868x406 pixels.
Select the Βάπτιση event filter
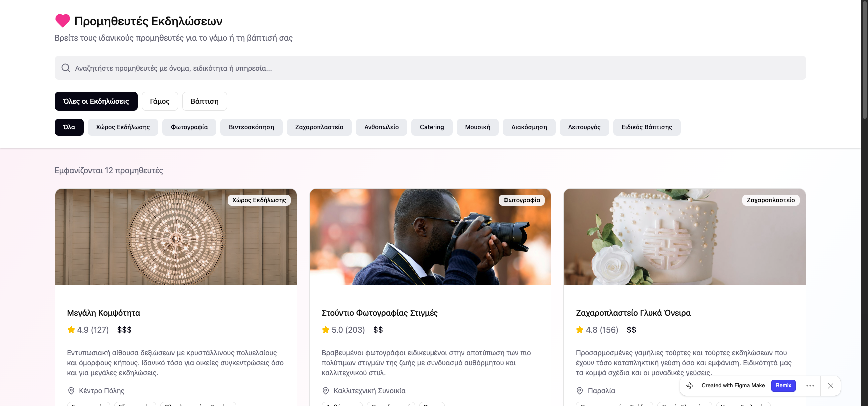tap(204, 101)
